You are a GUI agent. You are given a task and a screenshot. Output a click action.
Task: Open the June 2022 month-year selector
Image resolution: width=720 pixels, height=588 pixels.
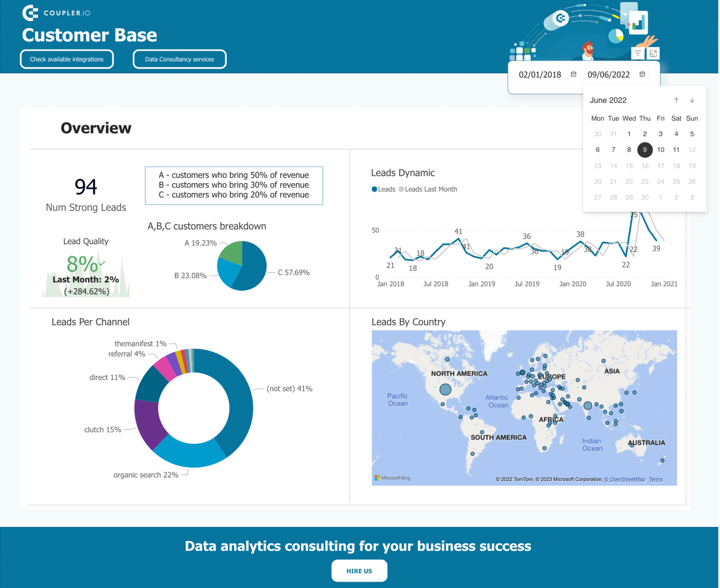(x=608, y=100)
